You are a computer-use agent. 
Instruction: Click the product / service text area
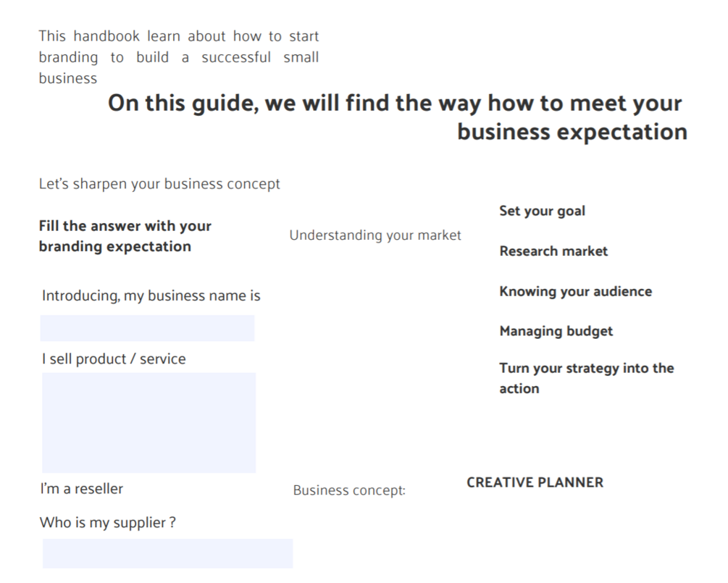148,422
